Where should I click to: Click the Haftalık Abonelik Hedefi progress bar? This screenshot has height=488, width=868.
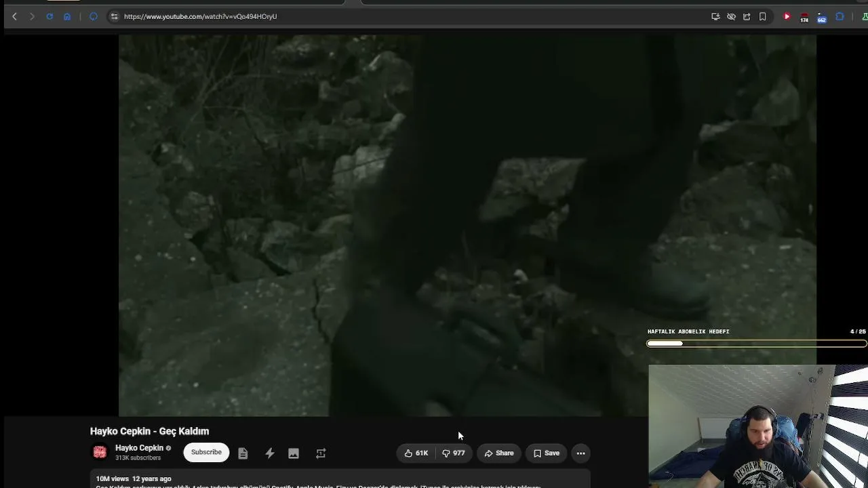pyautogui.click(x=757, y=344)
